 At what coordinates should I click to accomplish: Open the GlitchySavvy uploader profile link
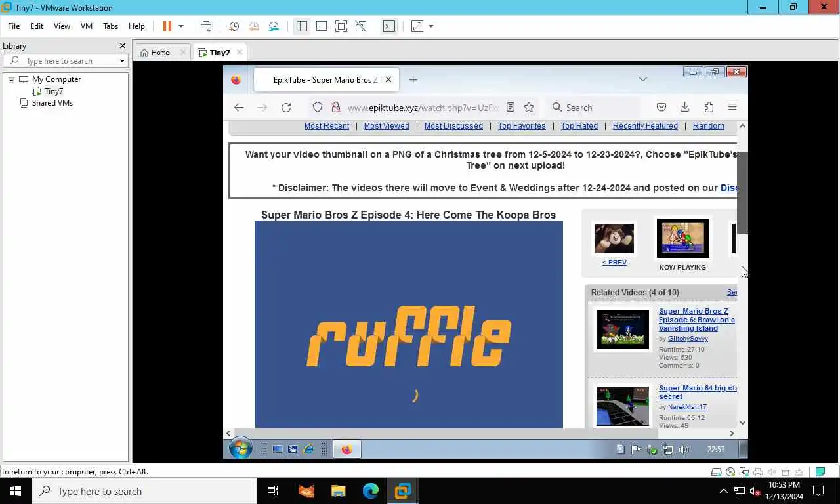pyautogui.click(x=688, y=339)
